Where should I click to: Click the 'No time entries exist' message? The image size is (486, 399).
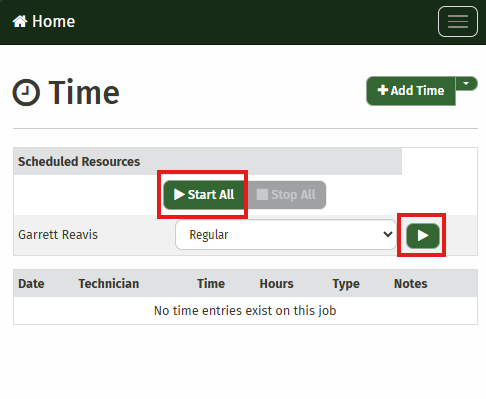[x=245, y=311]
